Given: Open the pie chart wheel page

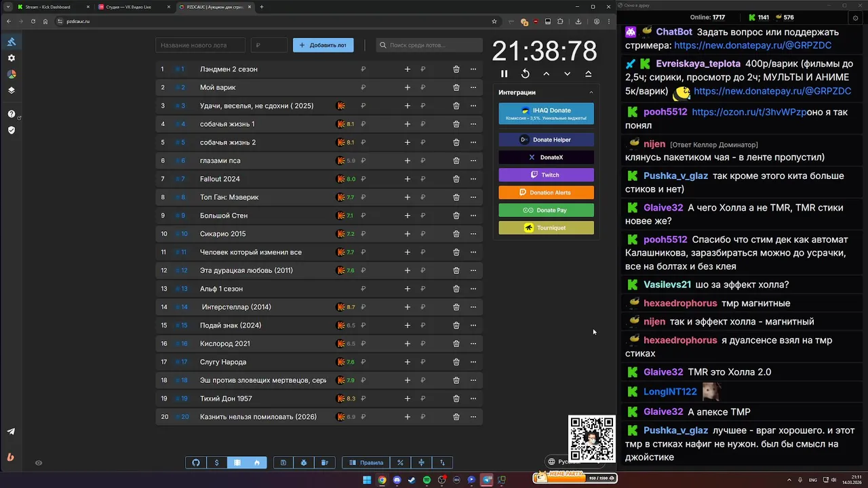Looking at the screenshot, I should tap(11, 75).
